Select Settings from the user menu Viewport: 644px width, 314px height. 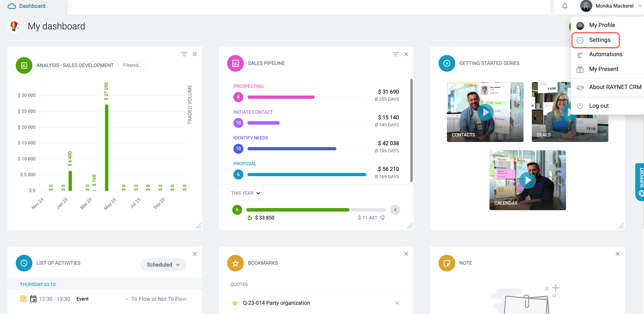595,40
